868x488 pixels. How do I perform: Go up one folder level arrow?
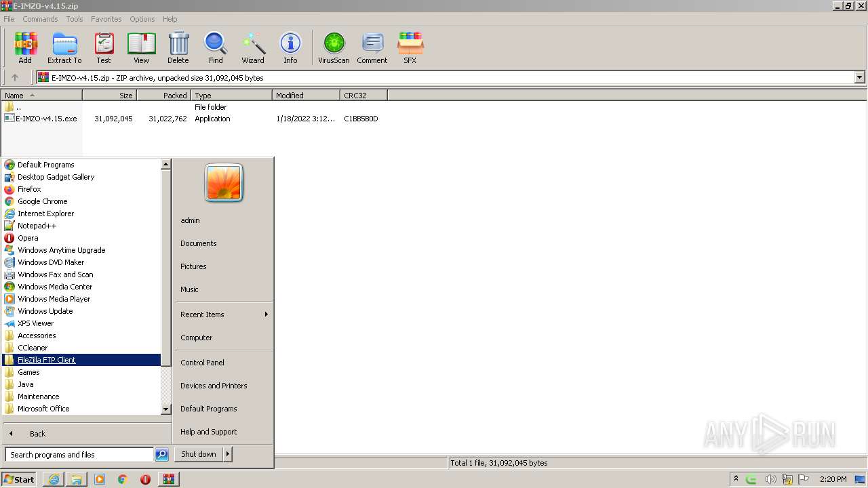point(15,77)
